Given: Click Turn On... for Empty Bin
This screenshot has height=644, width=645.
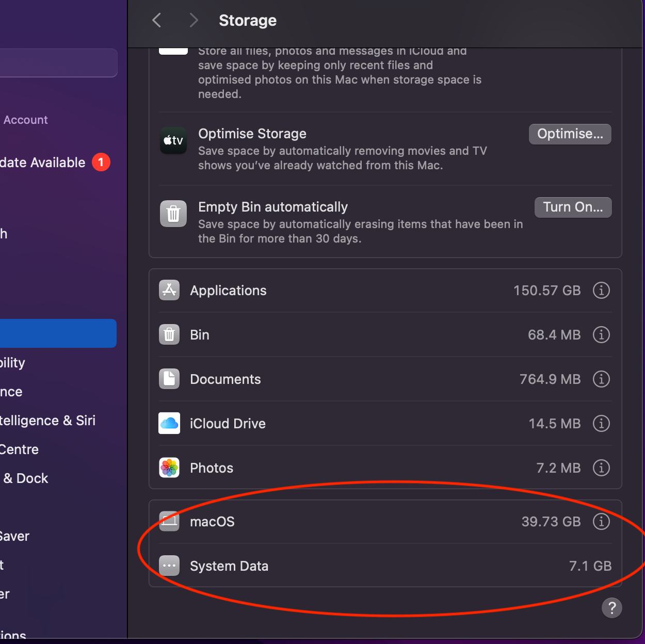Looking at the screenshot, I should (573, 207).
